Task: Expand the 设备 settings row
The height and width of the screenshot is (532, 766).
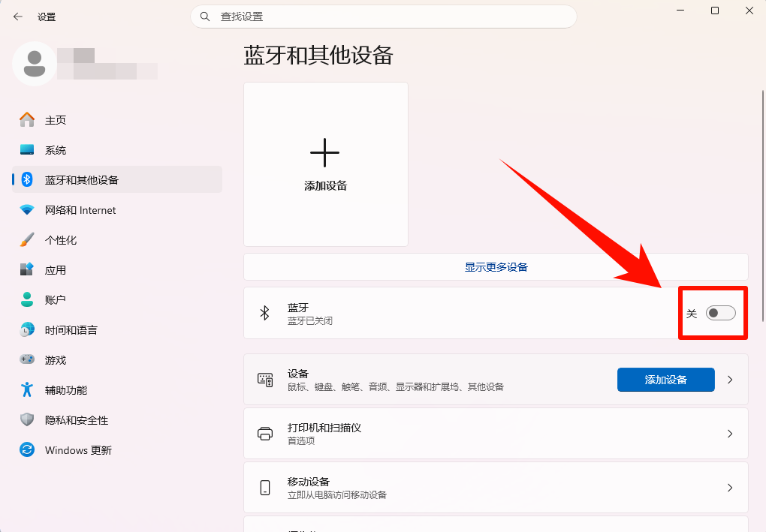Action: (729, 380)
